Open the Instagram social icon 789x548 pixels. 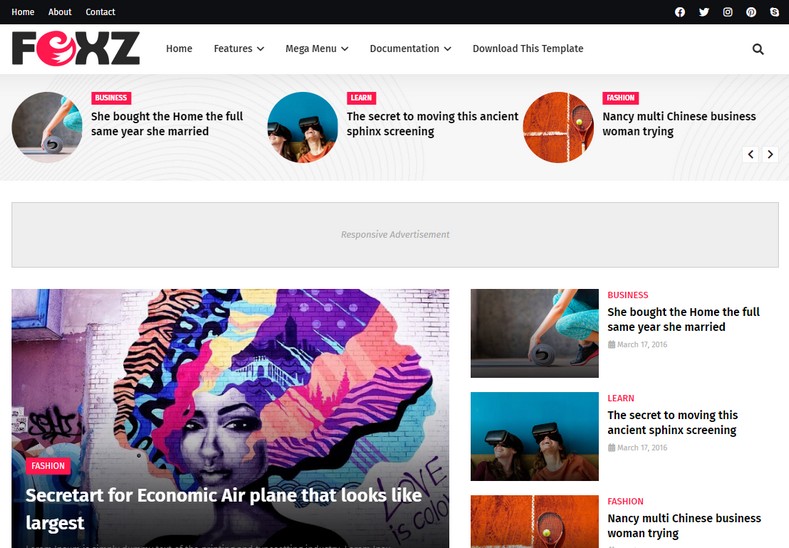click(x=728, y=12)
